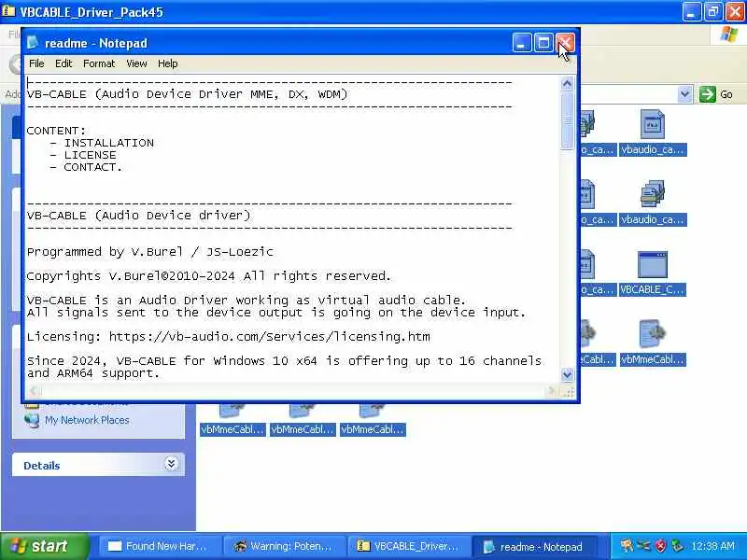The height and width of the screenshot is (560, 747).
Task: Click the Copyrights V.Burel line
Action: 208,276
